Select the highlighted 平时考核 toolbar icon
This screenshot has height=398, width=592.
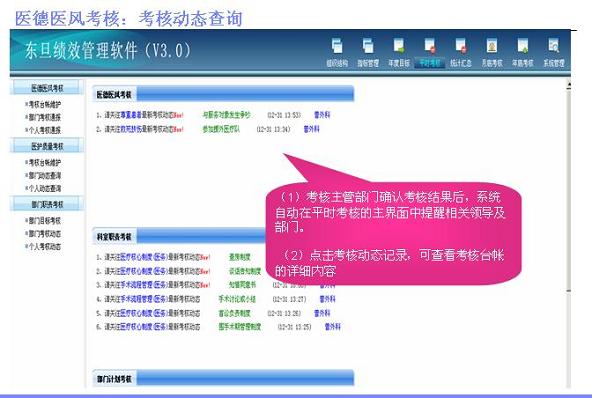430,52
